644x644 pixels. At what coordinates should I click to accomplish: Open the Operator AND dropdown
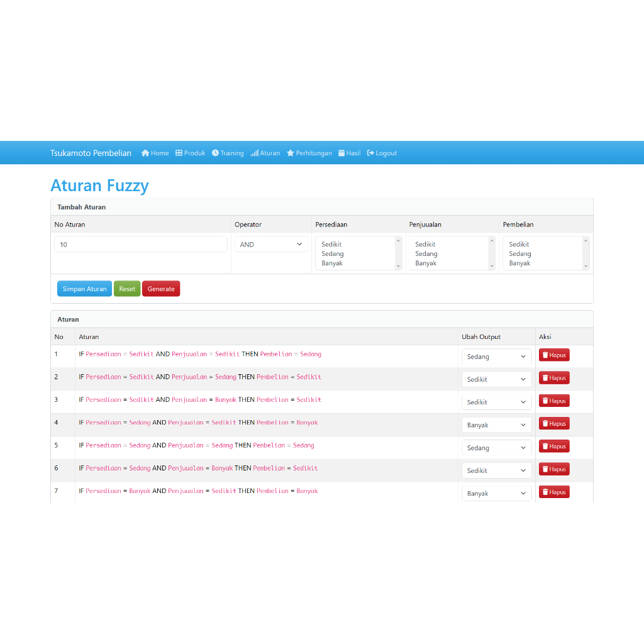tap(271, 244)
